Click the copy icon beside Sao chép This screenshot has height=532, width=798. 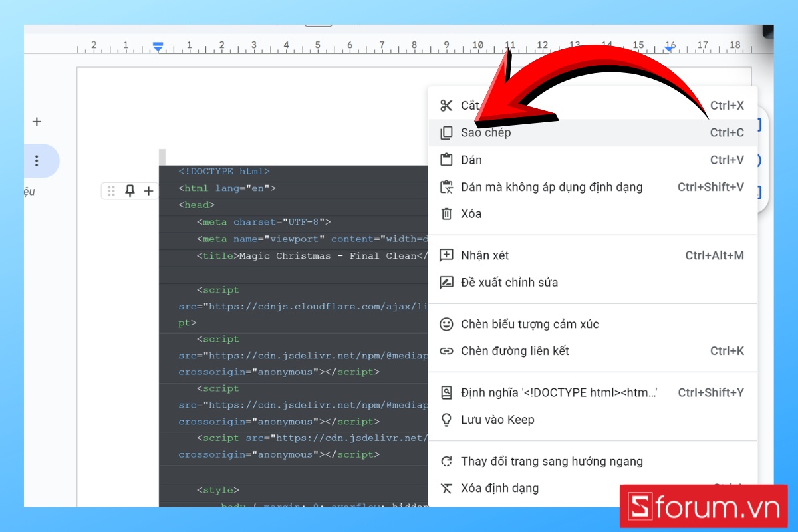tap(446, 132)
